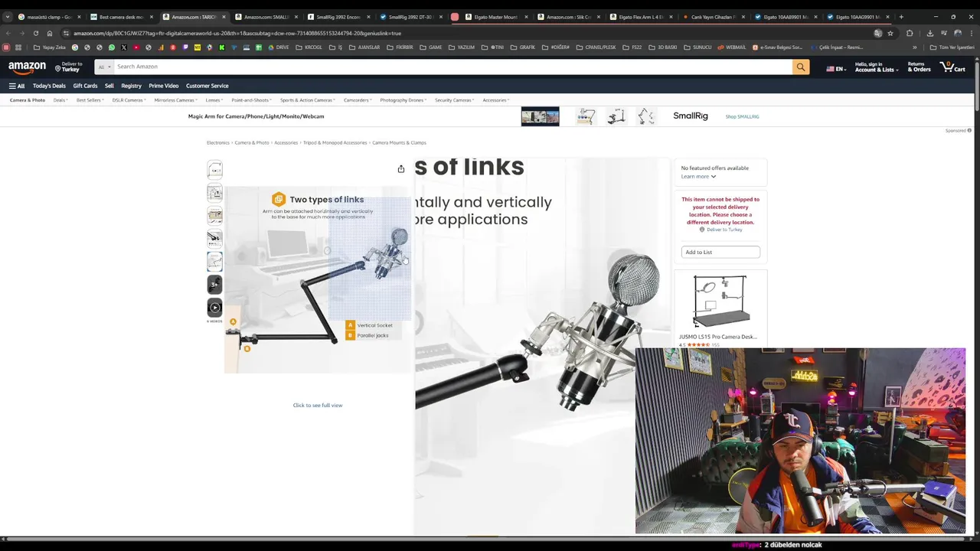Click the Shop SMALLRIG link
The width and height of the screenshot is (980, 551).
point(742,116)
